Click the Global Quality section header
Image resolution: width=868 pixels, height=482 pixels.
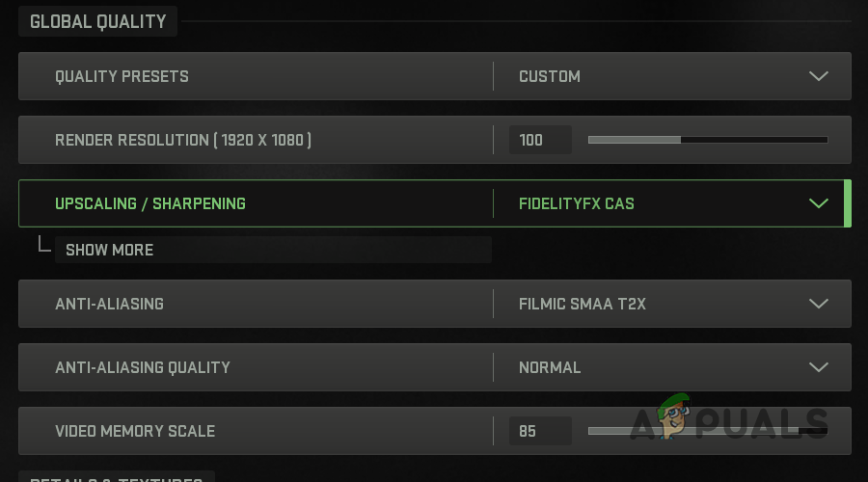[97, 21]
